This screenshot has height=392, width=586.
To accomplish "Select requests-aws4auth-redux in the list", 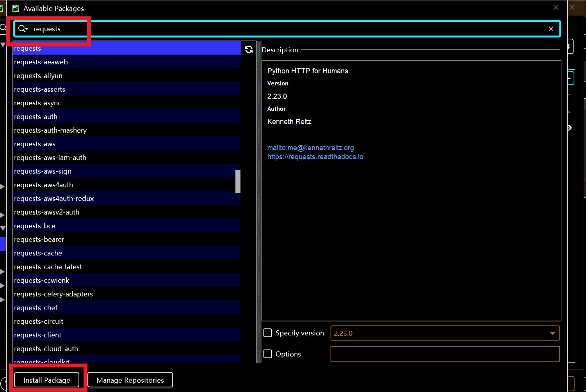I will [127, 199].
